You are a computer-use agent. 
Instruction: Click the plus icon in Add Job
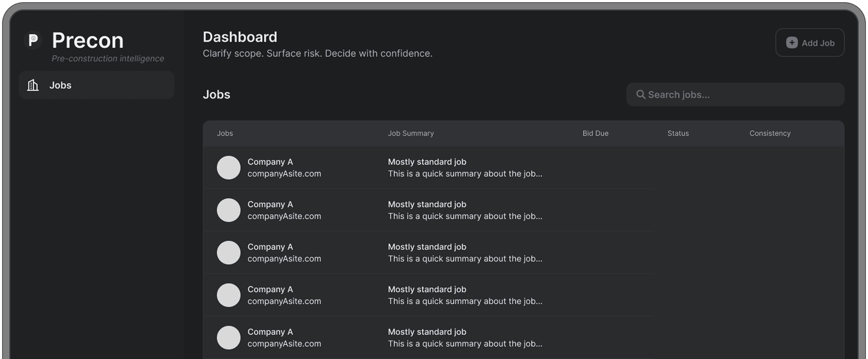tap(792, 43)
